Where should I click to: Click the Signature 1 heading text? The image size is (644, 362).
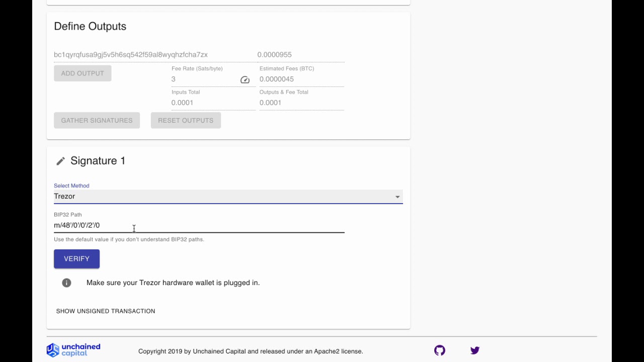click(x=98, y=161)
